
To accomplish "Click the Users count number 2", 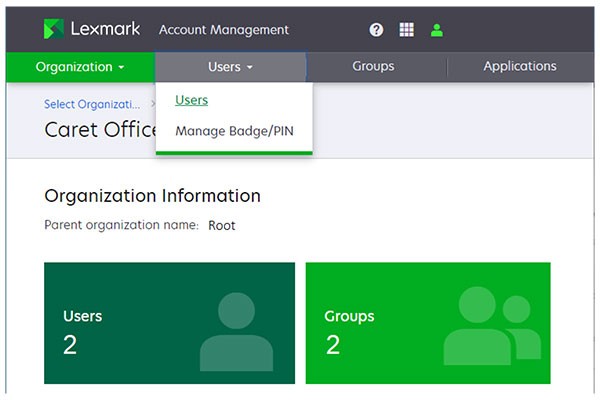I will tap(70, 345).
